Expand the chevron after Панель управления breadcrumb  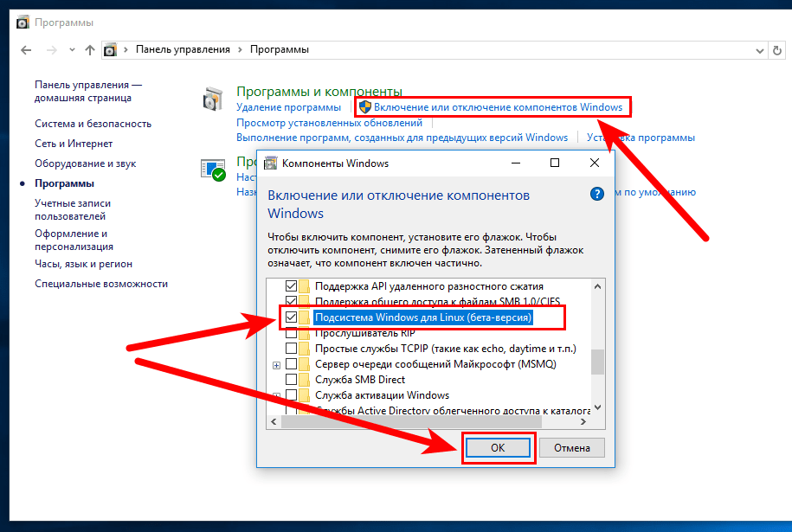[240, 49]
